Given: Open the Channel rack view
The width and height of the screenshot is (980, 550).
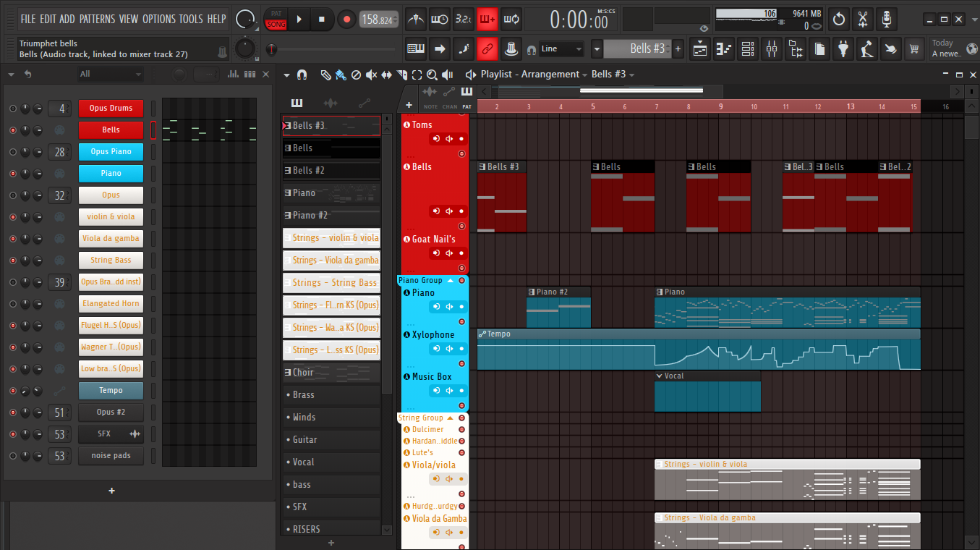Looking at the screenshot, I should point(748,48).
